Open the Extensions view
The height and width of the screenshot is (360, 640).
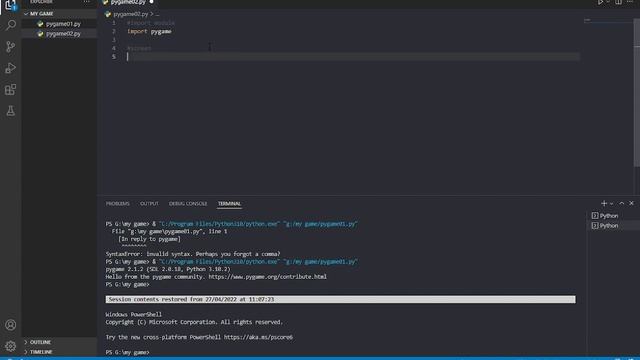[x=11, y=89]
